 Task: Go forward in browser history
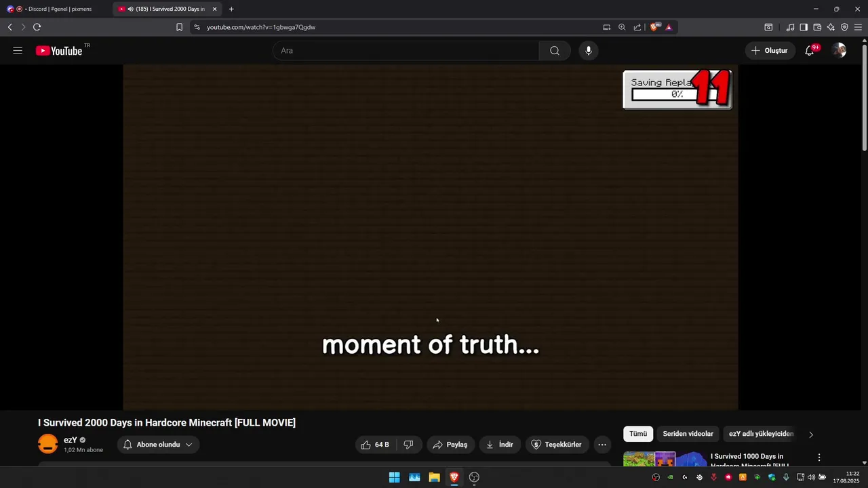click(23, 27)
